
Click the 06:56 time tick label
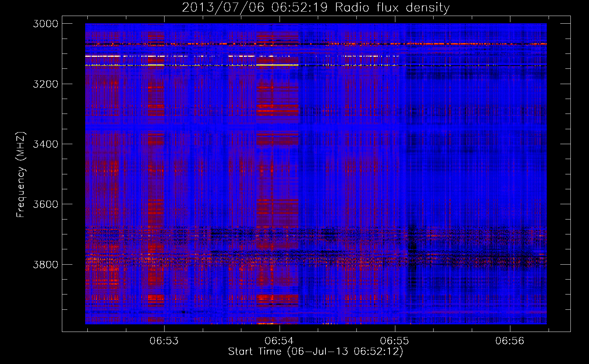[x=510, y=341]
